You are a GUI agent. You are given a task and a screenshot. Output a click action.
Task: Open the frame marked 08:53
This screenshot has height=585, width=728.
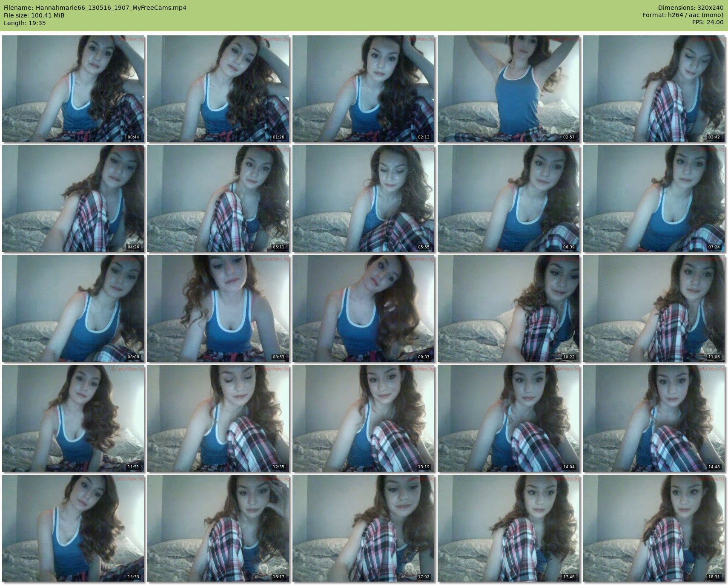[218, 308]
